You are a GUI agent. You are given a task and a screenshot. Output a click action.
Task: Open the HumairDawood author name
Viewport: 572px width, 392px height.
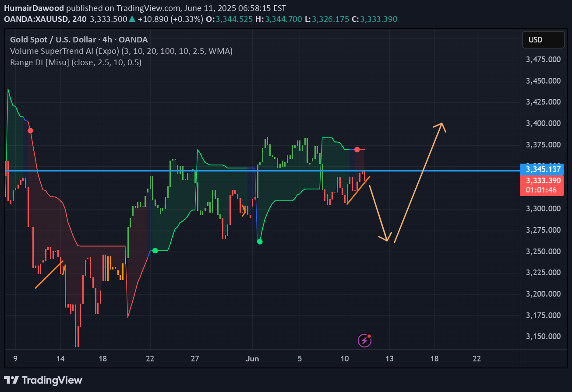34,9
